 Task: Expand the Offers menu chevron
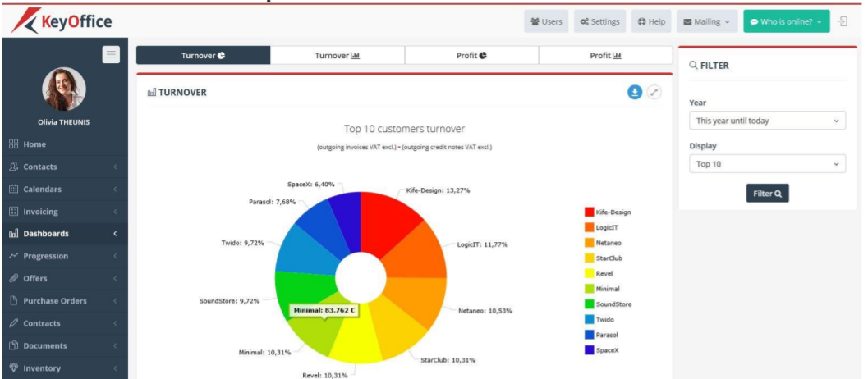coord(115,278)
